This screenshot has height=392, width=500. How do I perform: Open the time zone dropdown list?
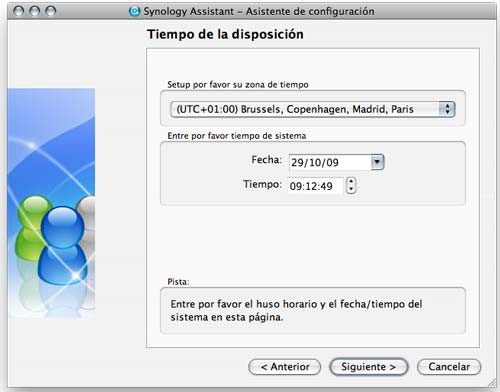click(313, 109)
